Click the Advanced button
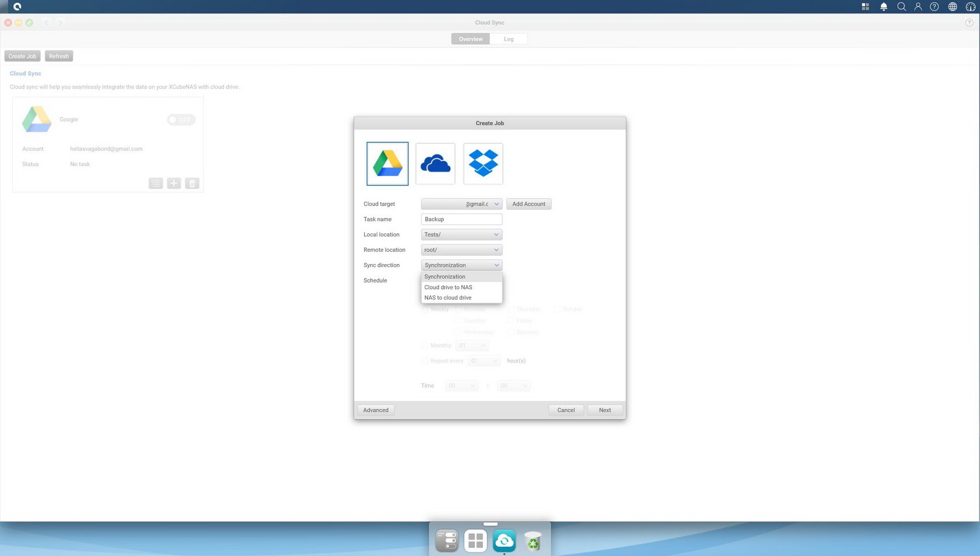980x556 pixels. tap(376, 410)
